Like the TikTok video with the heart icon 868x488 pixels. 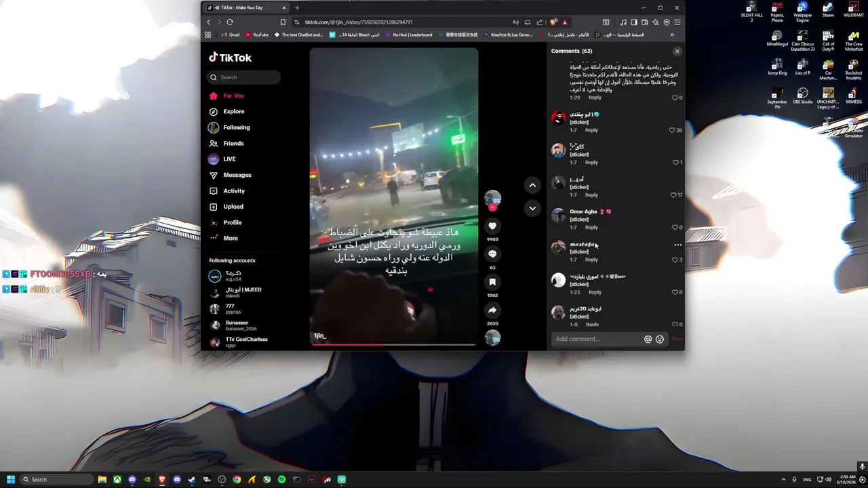492,226
